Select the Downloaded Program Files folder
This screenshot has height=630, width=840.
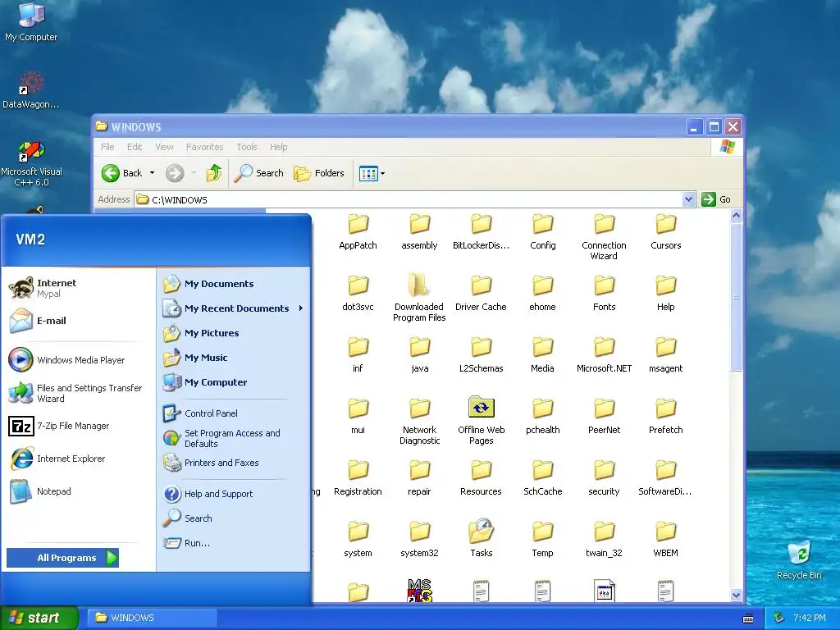419,297
